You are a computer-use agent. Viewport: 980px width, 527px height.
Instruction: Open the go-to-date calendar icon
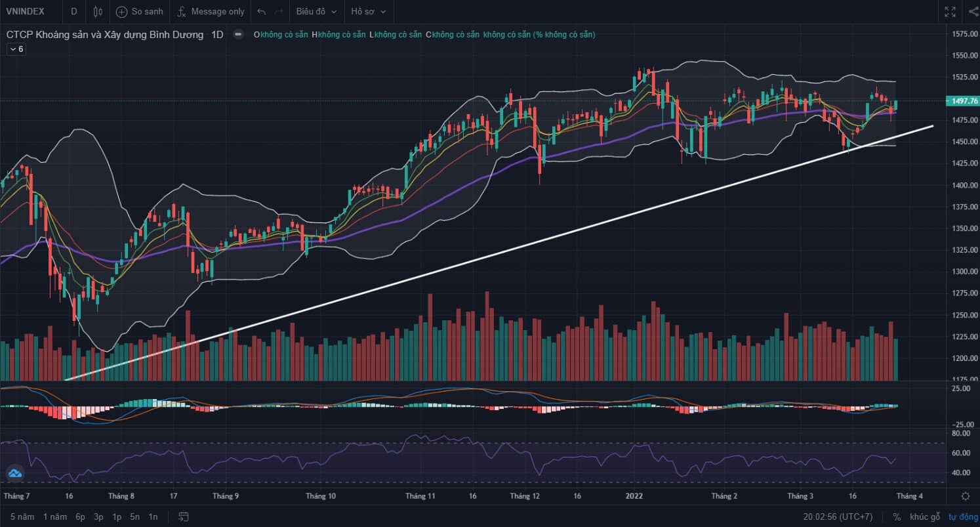click(184, 516)
